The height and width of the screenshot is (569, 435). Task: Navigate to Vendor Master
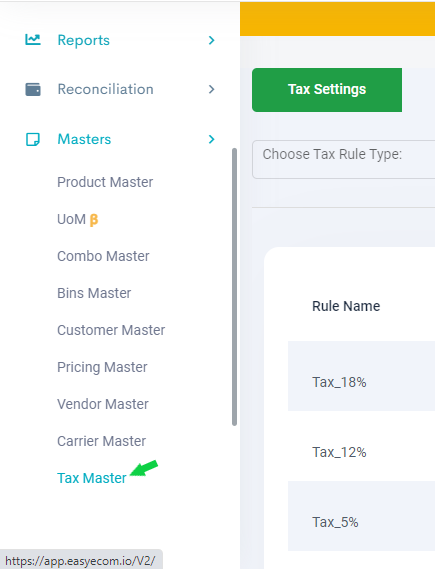click(x=103, y=404)
